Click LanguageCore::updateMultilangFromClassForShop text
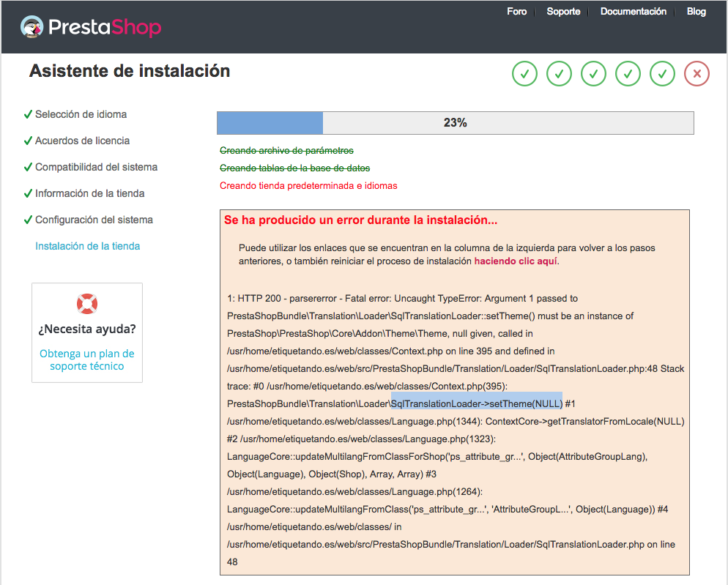The width and height of the screenshot is (728, 585). point(336,456)
